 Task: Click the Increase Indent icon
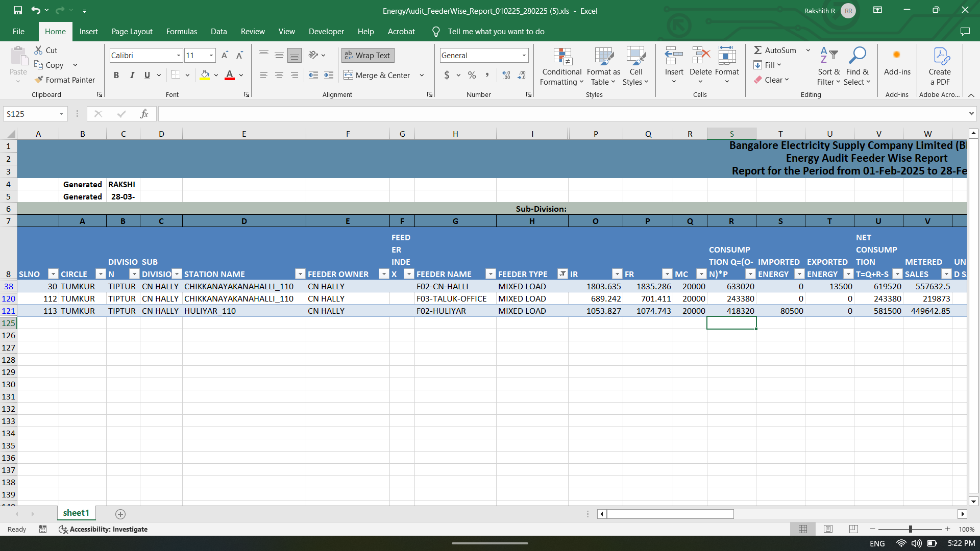[329, 75]
